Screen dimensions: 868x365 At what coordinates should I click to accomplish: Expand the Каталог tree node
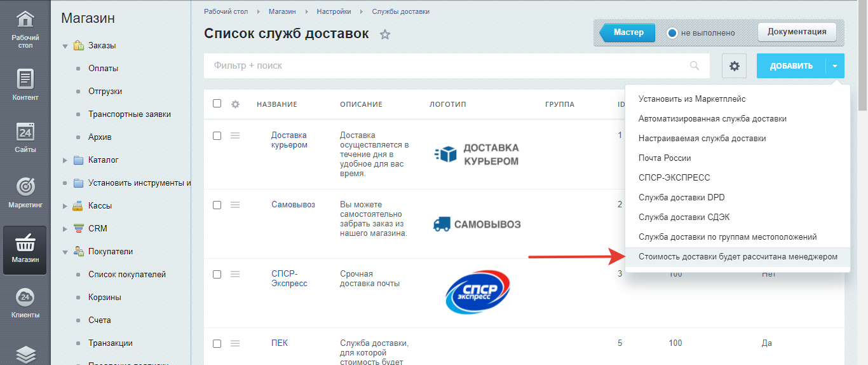click(65, 160)
